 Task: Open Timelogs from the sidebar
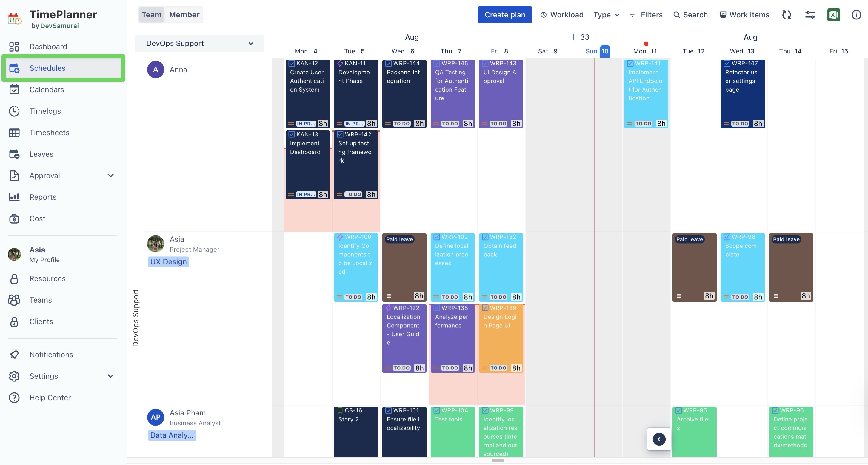45,111
